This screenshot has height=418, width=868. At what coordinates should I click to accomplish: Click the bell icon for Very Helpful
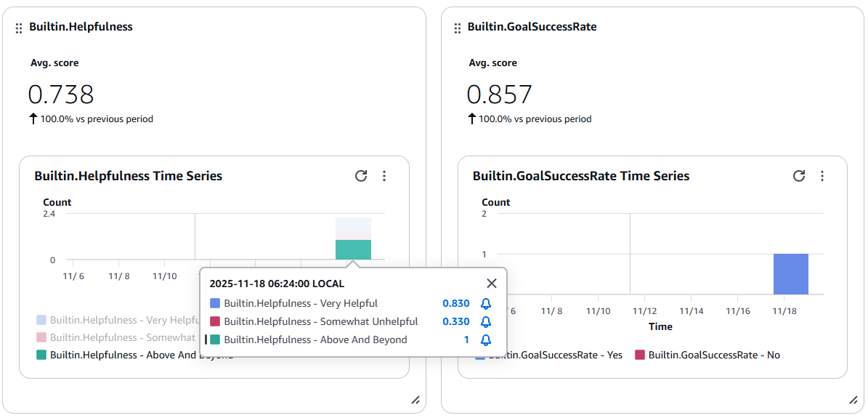(x=486, y=304)
